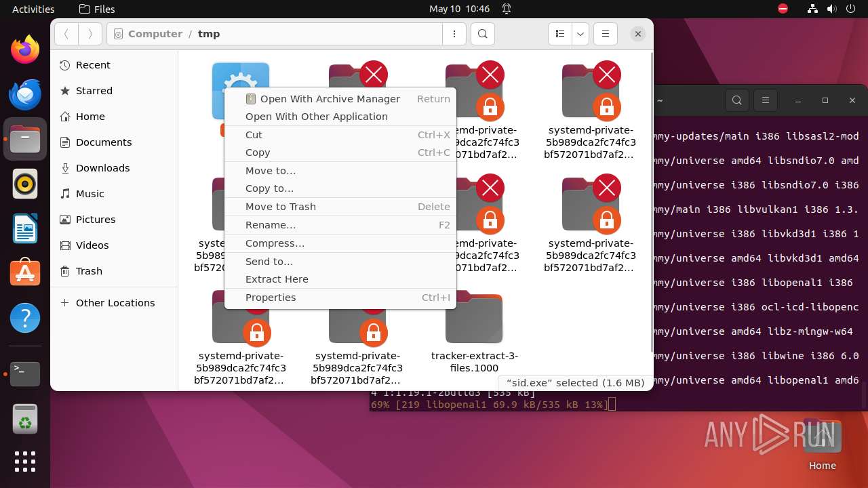
Task: Open the terminal window search button
Action: click(x=737, y=100)
